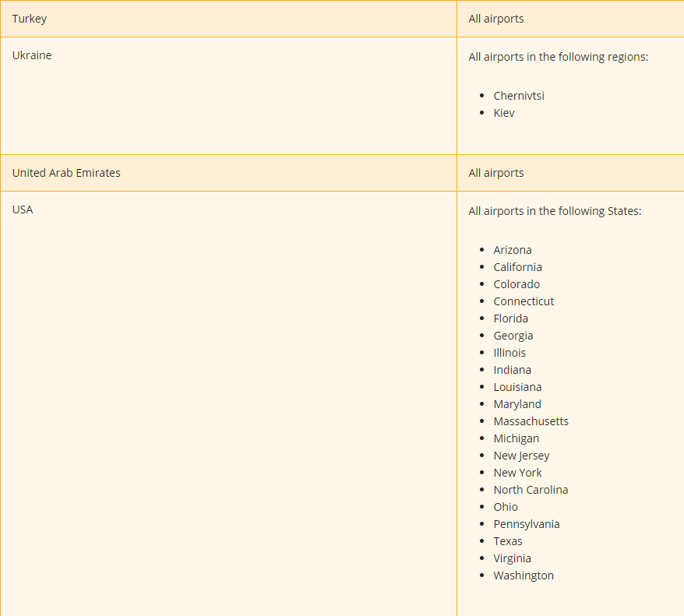Image resolution: width=684 pixels, height=616 pixels.
Task: Click Massachusetts in the States list
Action: (531, 421)
